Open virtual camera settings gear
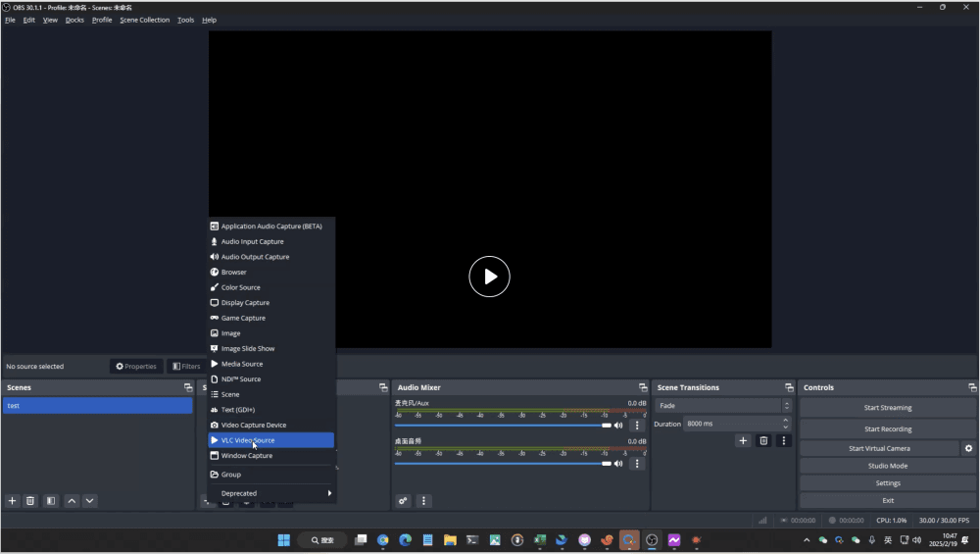This screenshot has height=554, width=980. tap(969, 448)
